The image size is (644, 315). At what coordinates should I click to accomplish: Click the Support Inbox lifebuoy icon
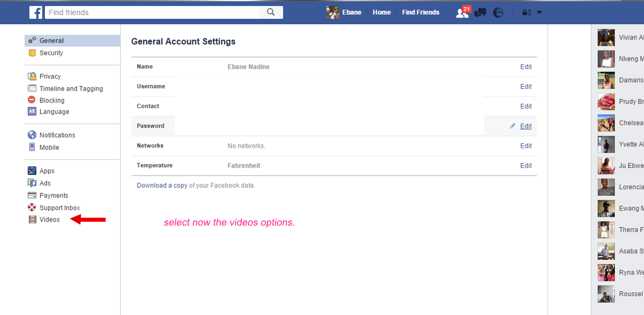coord(32,207)
